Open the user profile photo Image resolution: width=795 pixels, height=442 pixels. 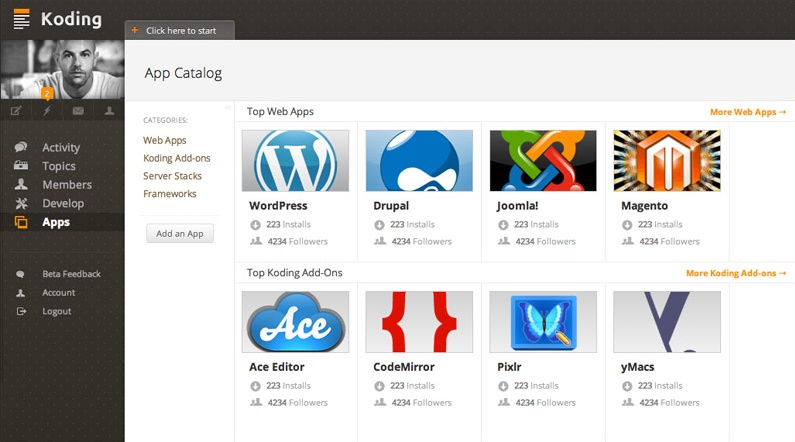(62, 69)
